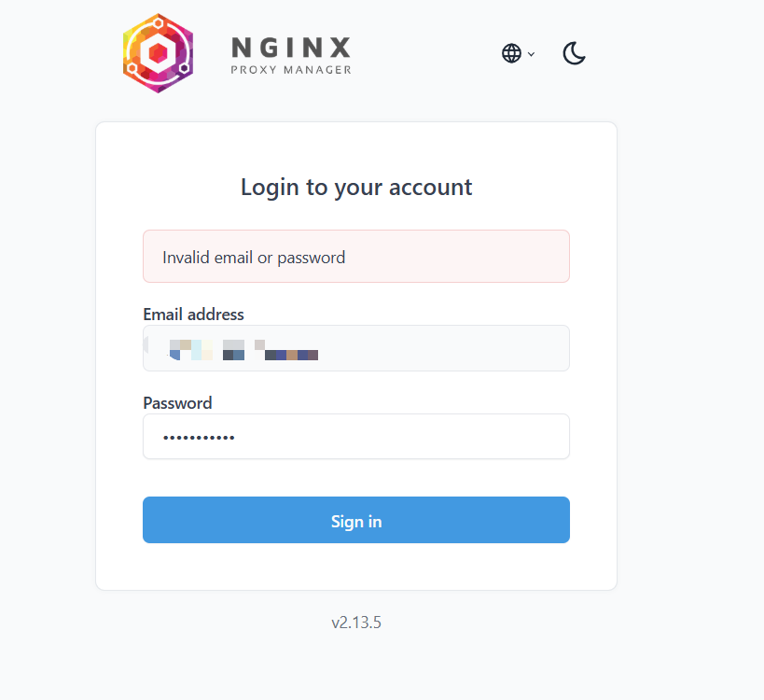
Task: Click the globe language icon
Action: click(x=511, y=53)
